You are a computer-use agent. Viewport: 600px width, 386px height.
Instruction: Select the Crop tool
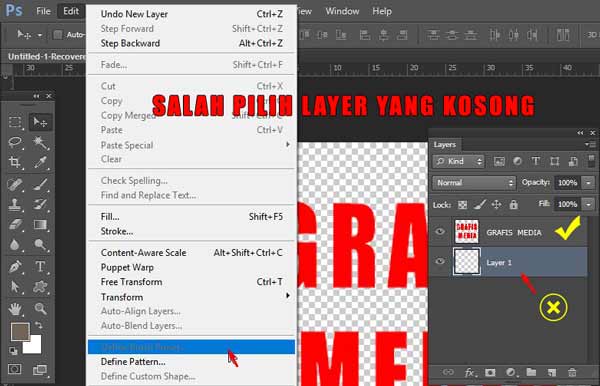(x=15, y=162)
